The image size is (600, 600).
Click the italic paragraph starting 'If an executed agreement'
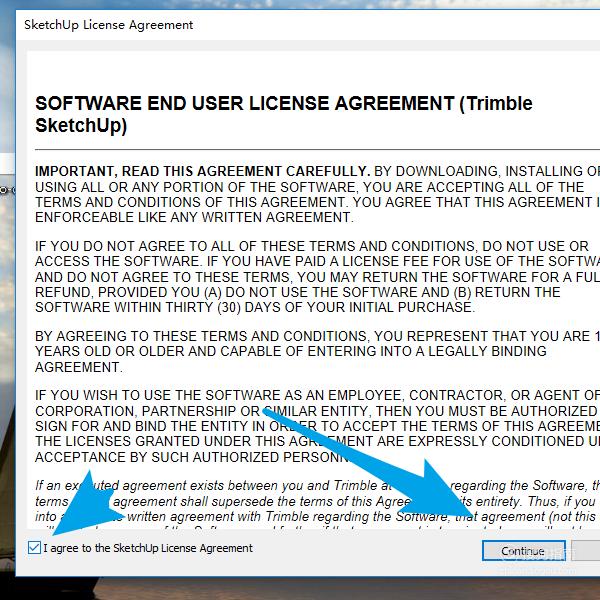[317, 507]
